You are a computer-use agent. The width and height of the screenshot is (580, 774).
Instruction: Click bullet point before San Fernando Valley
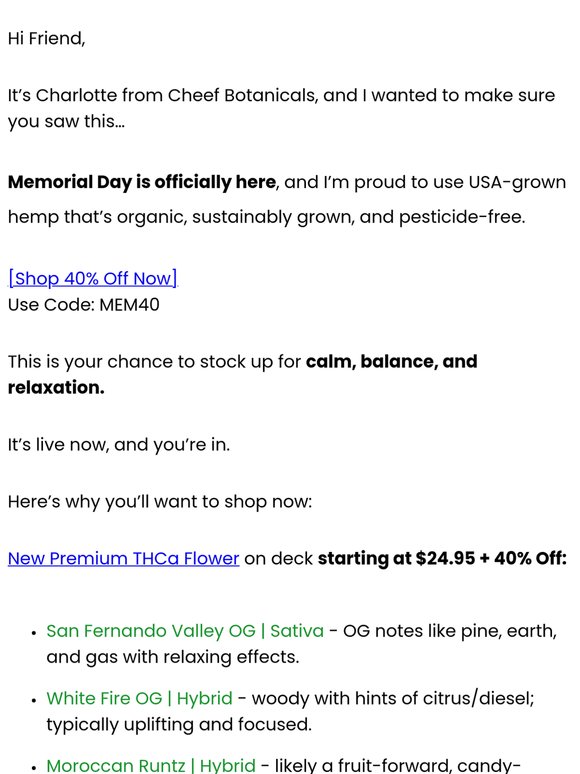tap(34, 633)
